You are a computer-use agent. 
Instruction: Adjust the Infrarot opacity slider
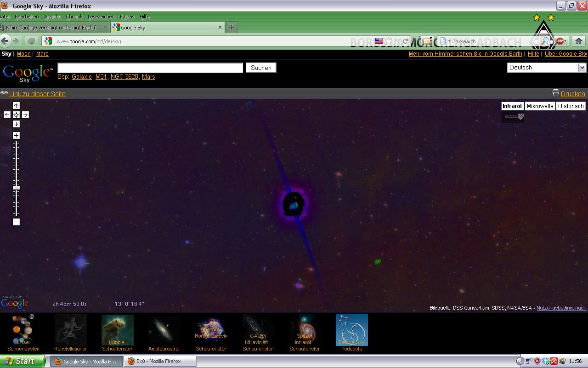[x=520, y=117]
